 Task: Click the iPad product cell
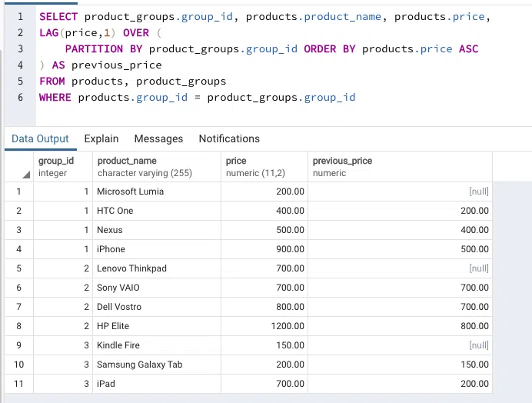pyautogui.click(x=157, y=384)
